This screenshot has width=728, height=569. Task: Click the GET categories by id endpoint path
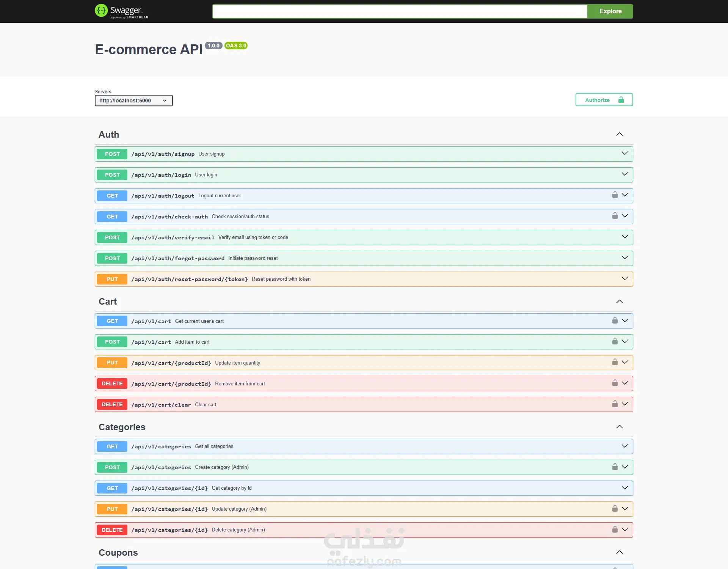coord(169,488)
